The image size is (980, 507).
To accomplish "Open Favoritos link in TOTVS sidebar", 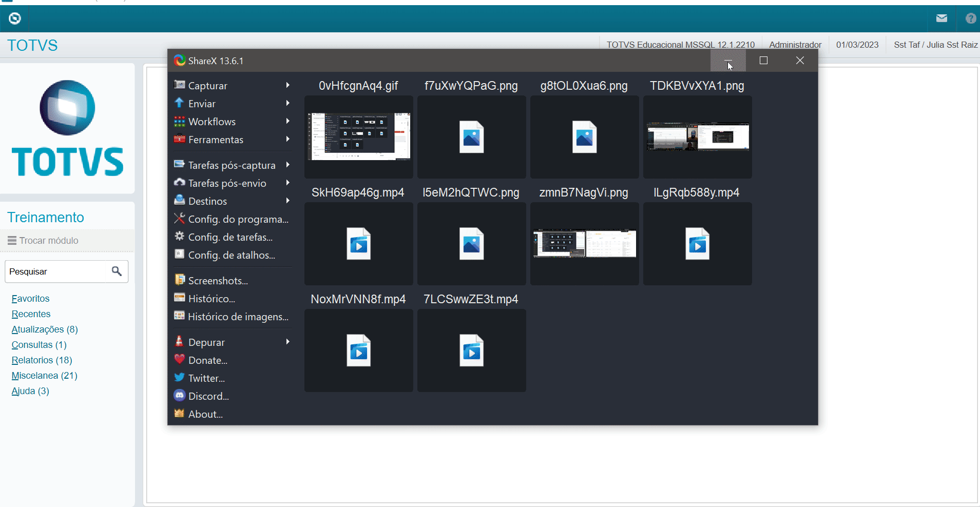I will point(30,299).
